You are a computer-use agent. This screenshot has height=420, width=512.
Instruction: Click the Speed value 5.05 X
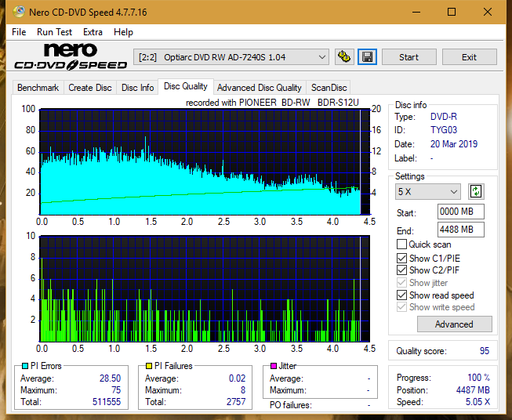(478, 402)
